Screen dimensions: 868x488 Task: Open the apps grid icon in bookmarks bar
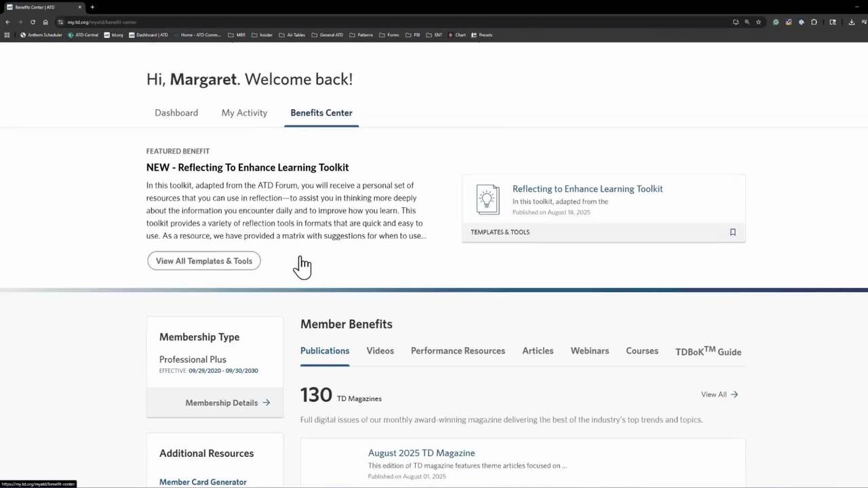(x=7, y=35)
